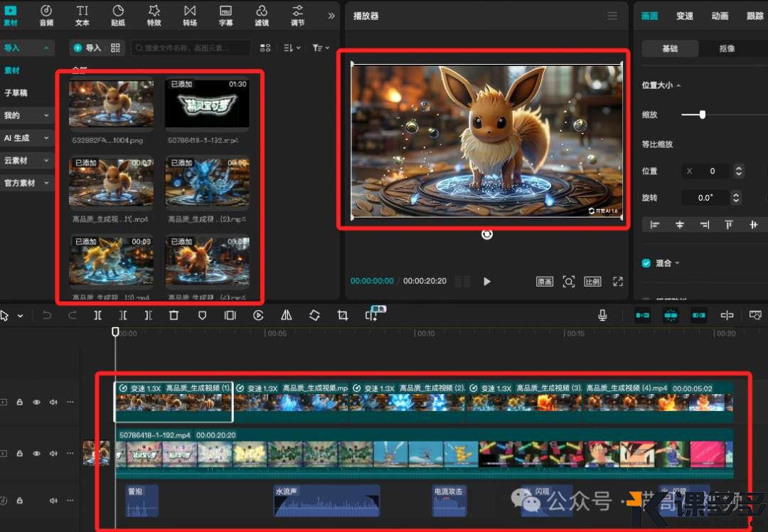Image resolution: width=768 pixels, height=532 pixels.
Task: Align clip to the right edge
Action: 704,225
